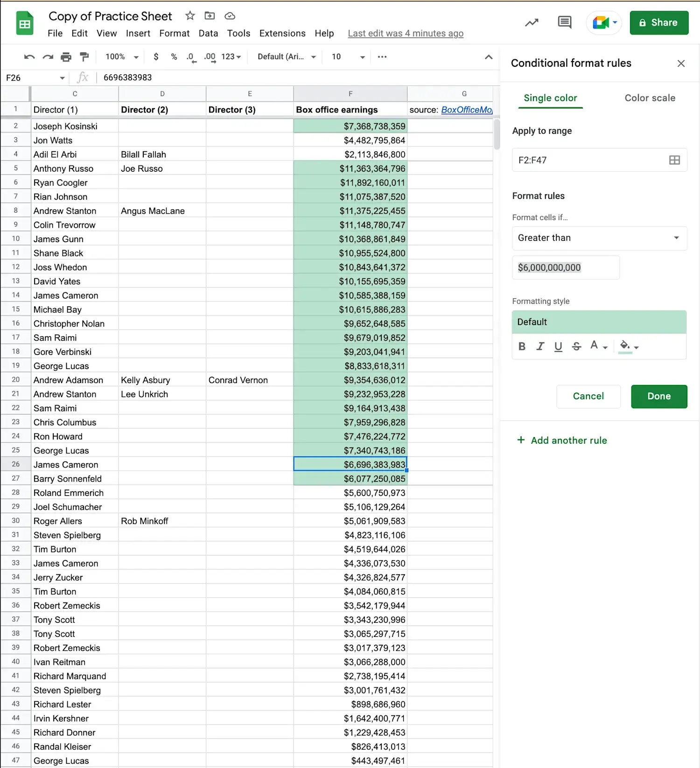Open the Default (Ari...) font dropdown
Image resolution: width=700 pixels, height=768 pixels.
[x=287, y=56]
